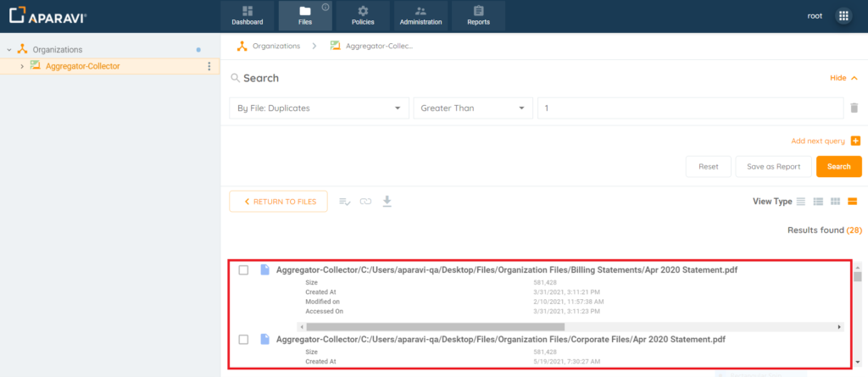
Task: Click the download toolbar icon
Action: coord(387,202)
